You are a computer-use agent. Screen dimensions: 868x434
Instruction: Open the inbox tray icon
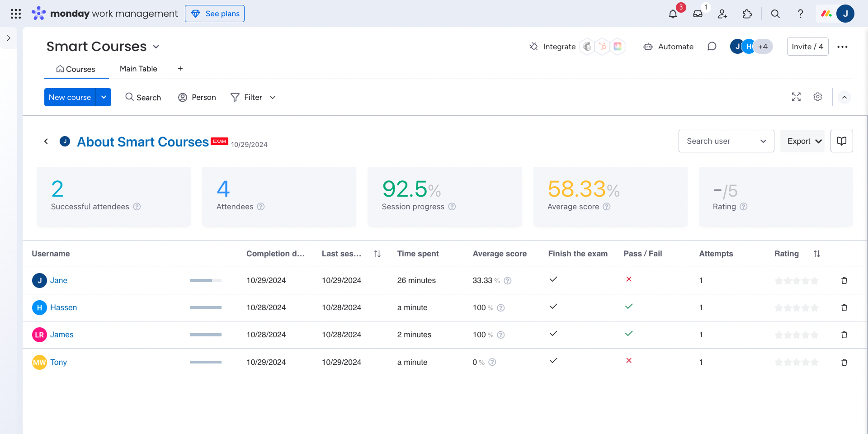pyautogui.click(x=698, y=14)
